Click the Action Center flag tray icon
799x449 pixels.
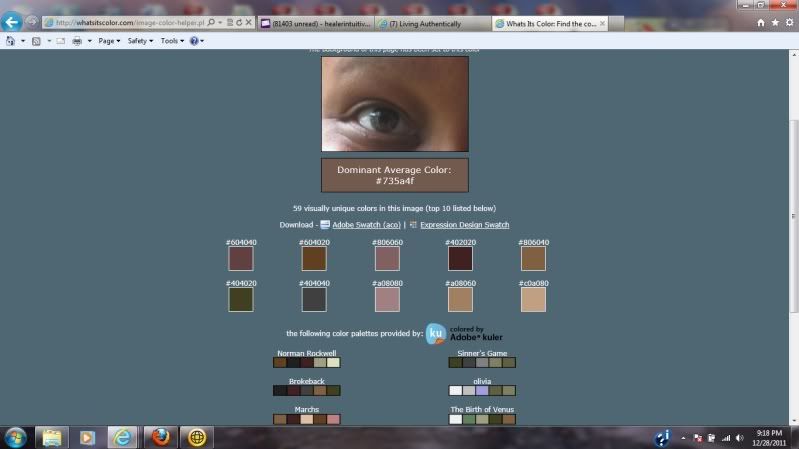pyautogui.click(x=698, y=438)
